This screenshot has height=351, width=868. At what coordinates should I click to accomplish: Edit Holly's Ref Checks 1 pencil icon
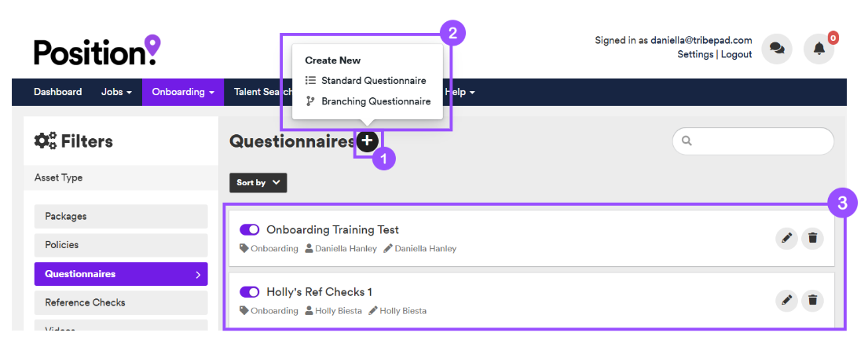pos(786,300)
